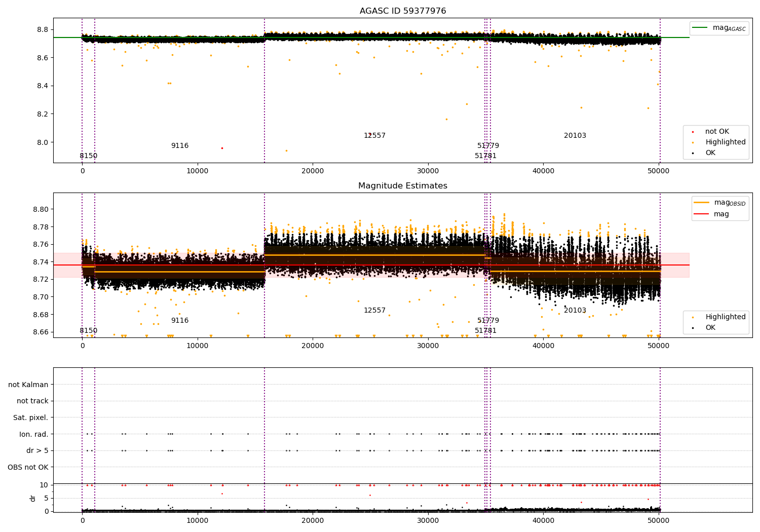The width and height of the screenshot is (760, 532).
Task: Click the orange mag OBSID legend line sample
Action: click(x=702, y=203)
